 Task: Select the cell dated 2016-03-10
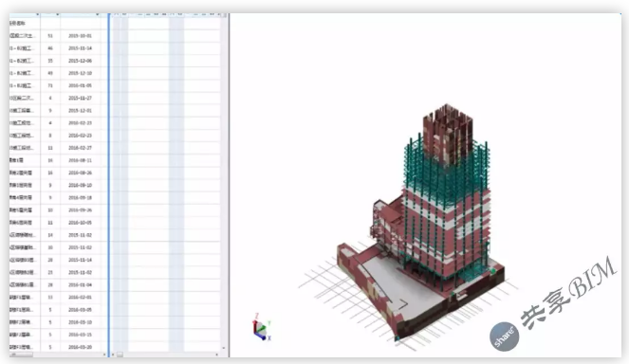pos(81,322)
